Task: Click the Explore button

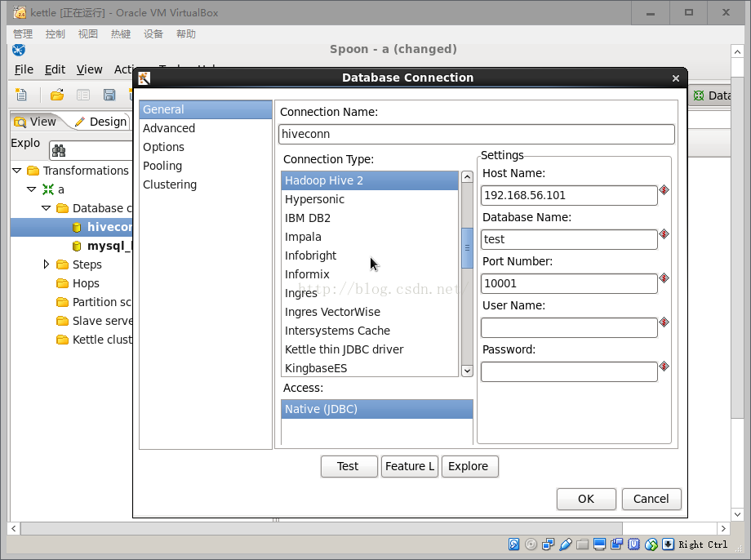Action: tap(469, 466)
